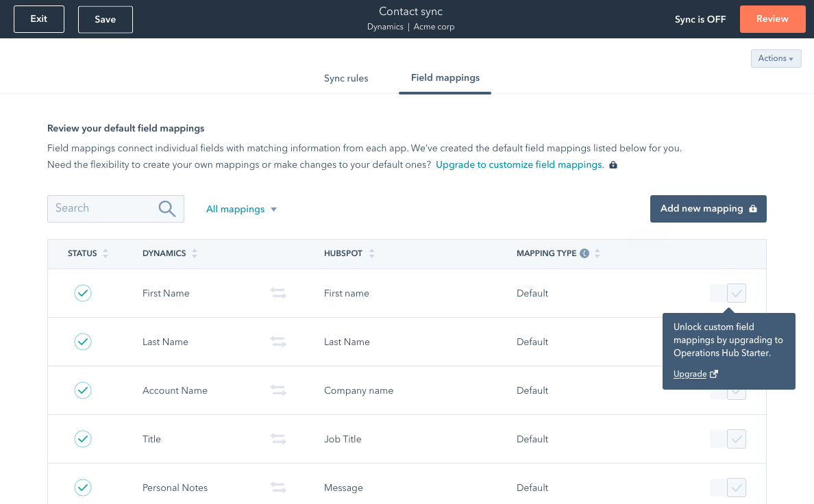Click the Review button
This screenshot has width=814, height=504.
pos(772,19)
